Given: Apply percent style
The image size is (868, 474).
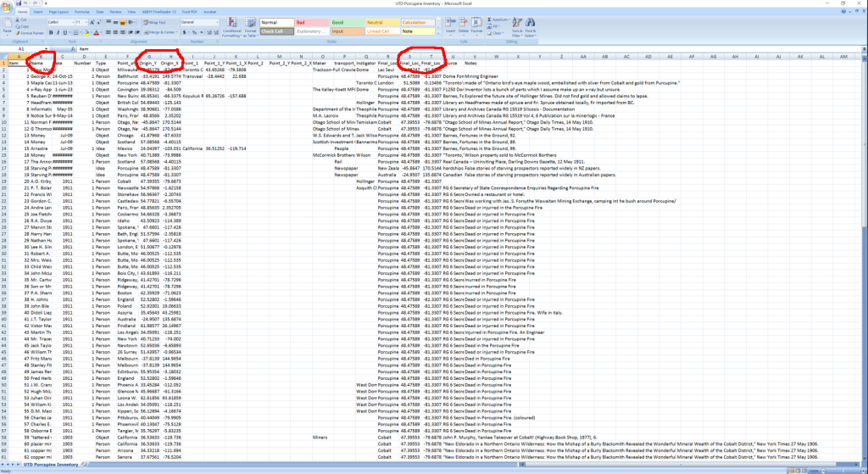Looking at the screenshot, I should [x=194, y=33].
